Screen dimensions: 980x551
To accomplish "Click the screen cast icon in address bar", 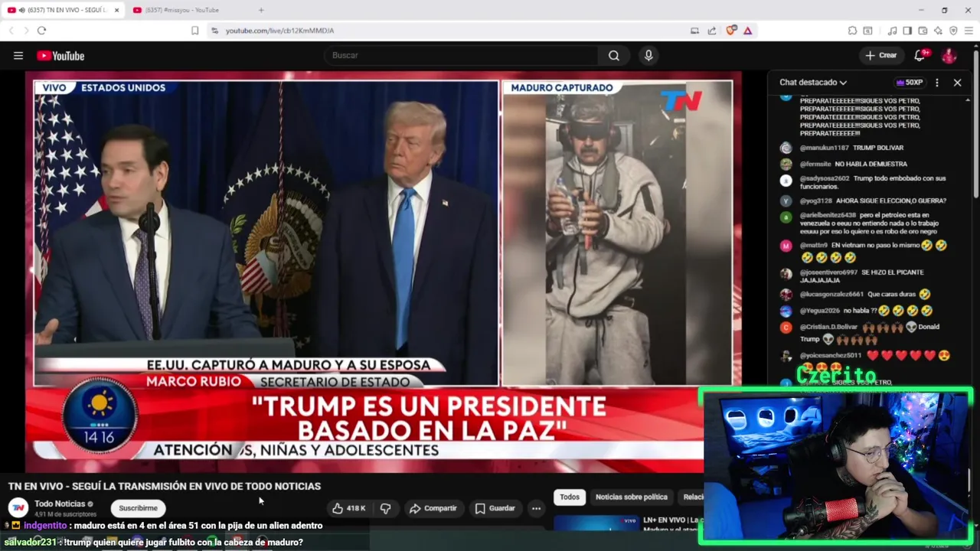I will pos(694,31).
